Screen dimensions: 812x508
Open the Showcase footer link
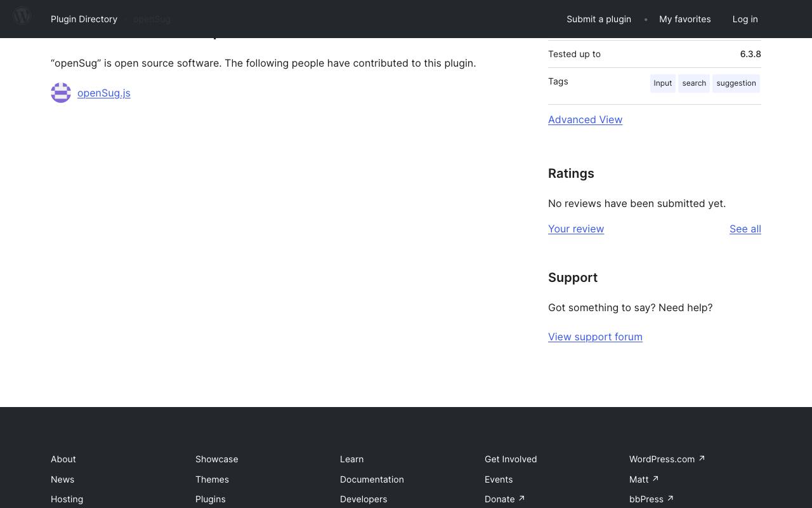(x=216, y=459)
